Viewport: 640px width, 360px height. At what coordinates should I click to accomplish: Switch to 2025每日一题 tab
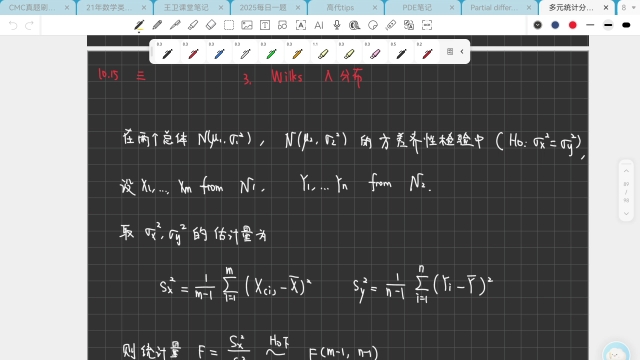263,7
